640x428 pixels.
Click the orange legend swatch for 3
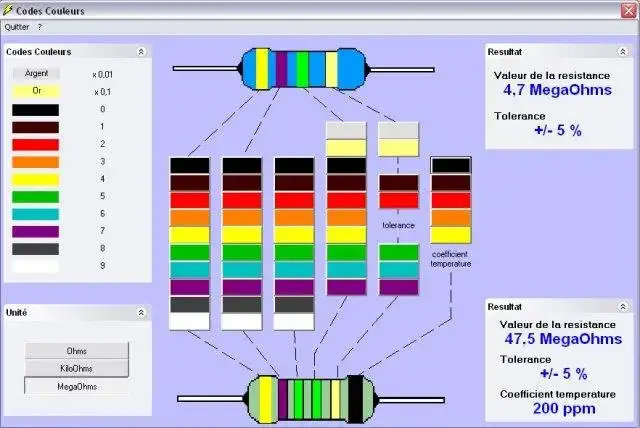click(x=36, y=162)
